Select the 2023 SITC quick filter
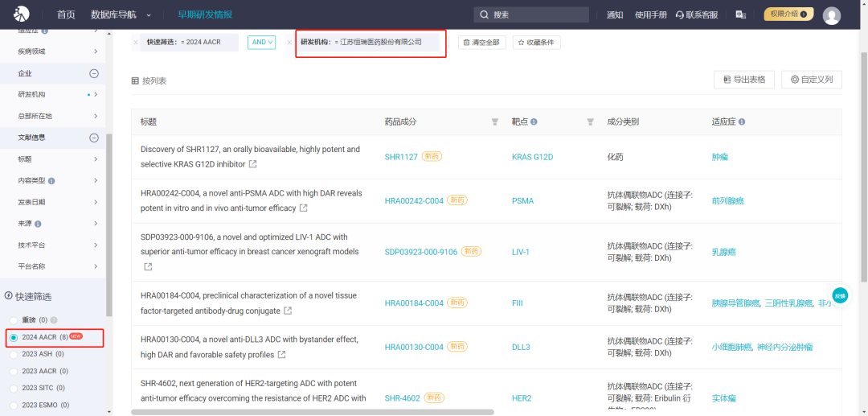Screen dimensions: 868x416 (14, 388)
